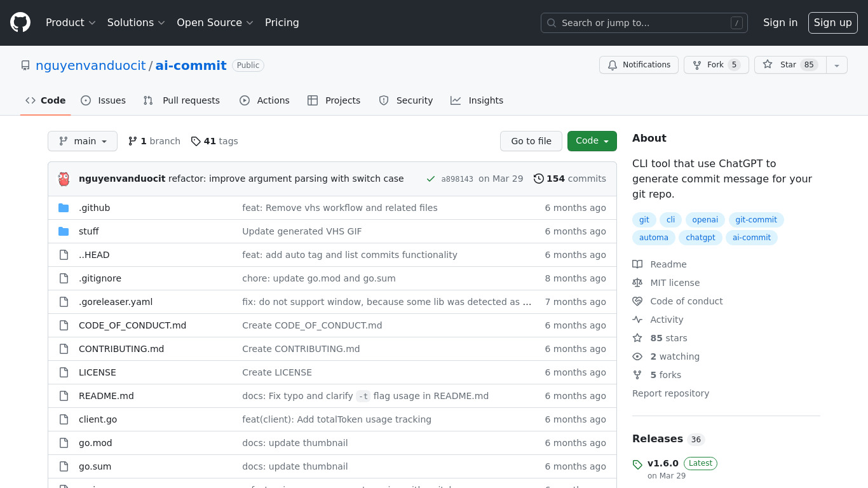
Task: Open the main branch selector dropdown
Action: [83, 141]
